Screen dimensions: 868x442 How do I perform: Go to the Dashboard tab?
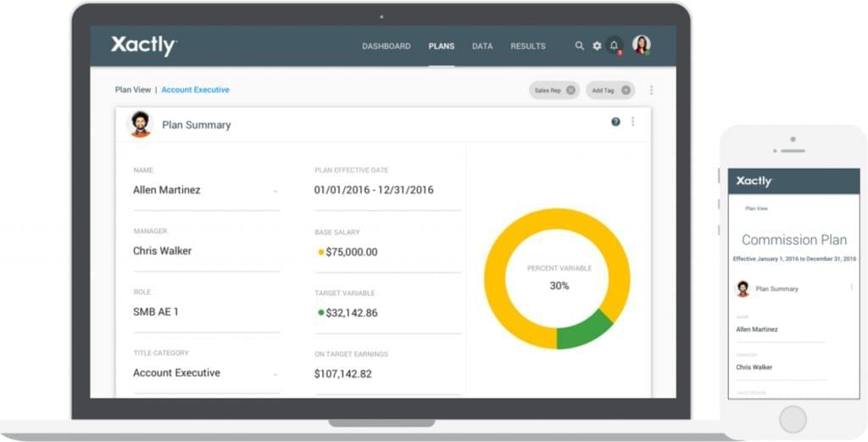point(387,46)
